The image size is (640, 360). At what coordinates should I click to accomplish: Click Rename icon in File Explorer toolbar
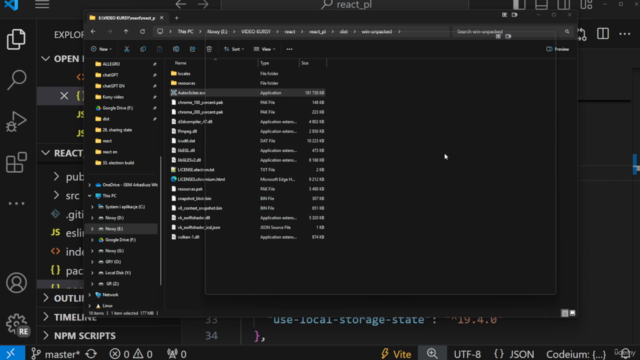pyautogui.click(x=176, y=49)
